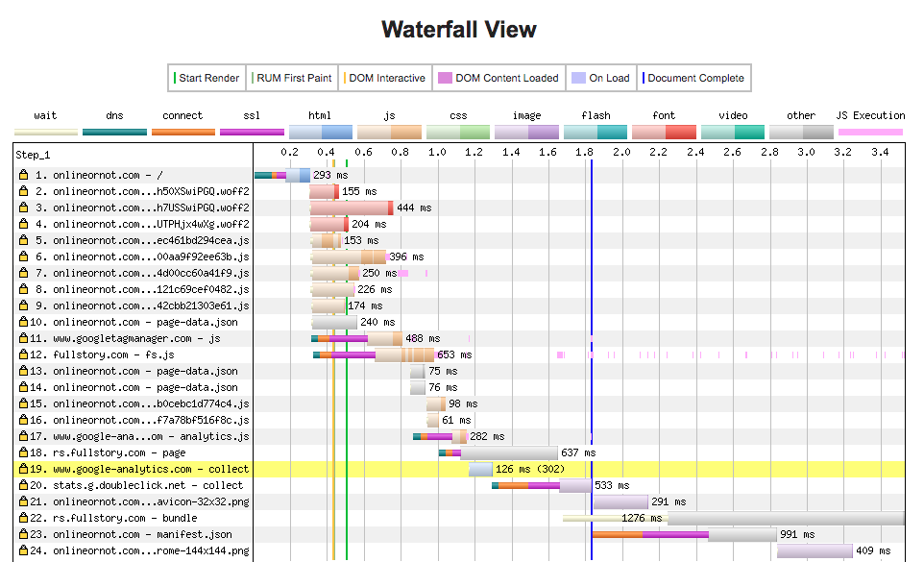Select highlighted www.google-analytics.com - collect row
924x562 pixels.
[x=458, y=469]
